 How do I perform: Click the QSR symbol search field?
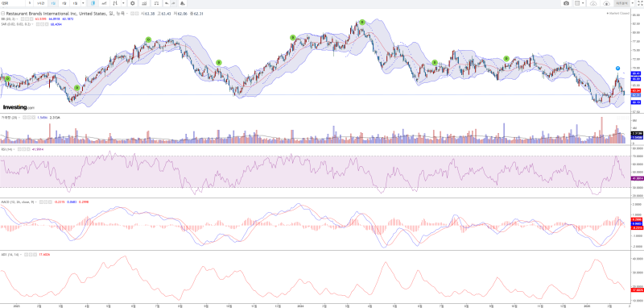(x=12, y=3)
